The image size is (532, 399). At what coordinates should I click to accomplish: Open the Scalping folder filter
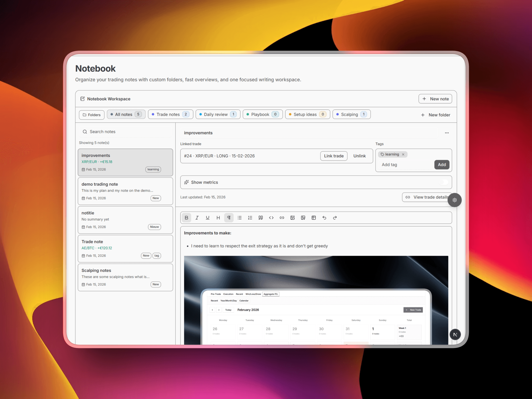click(351, 114)
